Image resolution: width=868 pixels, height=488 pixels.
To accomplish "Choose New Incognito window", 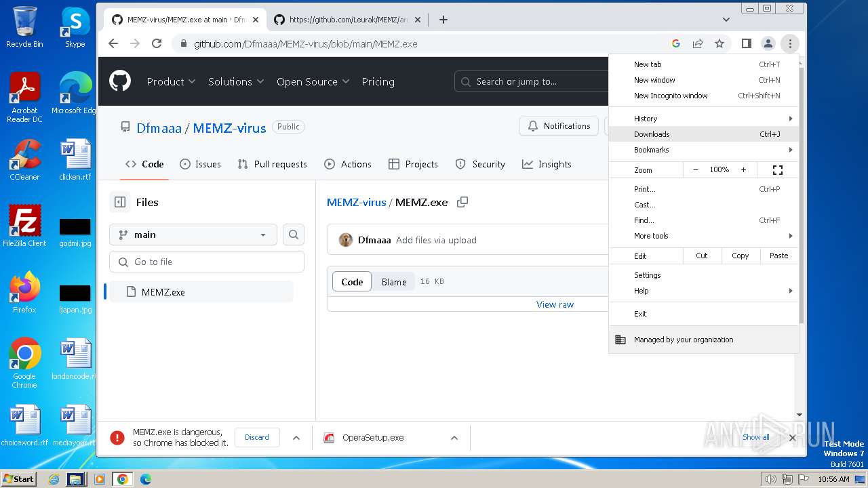I will tap(704, 96).
